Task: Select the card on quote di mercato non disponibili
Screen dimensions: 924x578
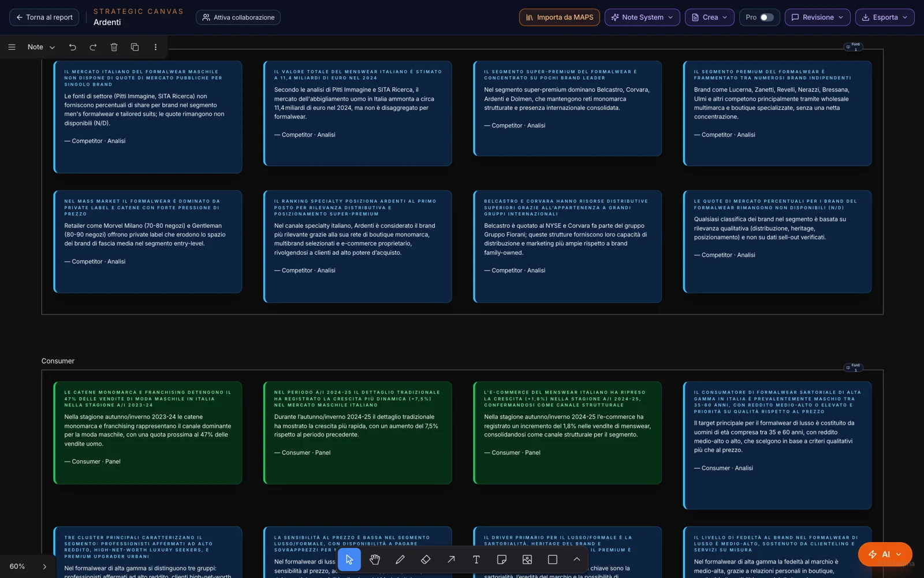Action: [x=777, y=242]
